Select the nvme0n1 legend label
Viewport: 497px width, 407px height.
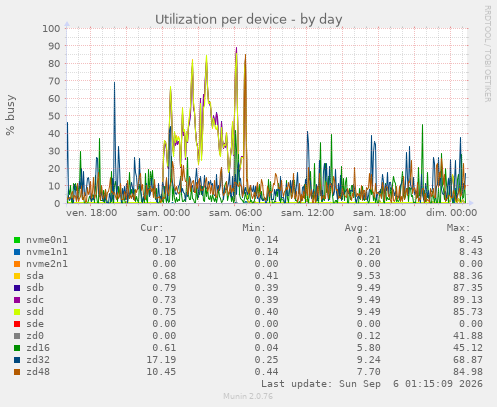click(x=47, y=240)
